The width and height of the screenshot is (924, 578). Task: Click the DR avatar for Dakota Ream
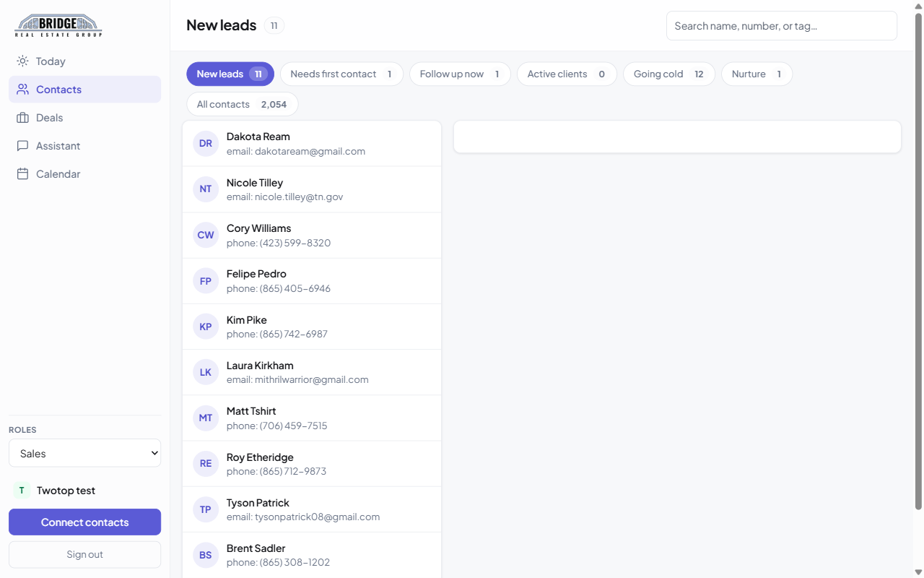[206, 143]
